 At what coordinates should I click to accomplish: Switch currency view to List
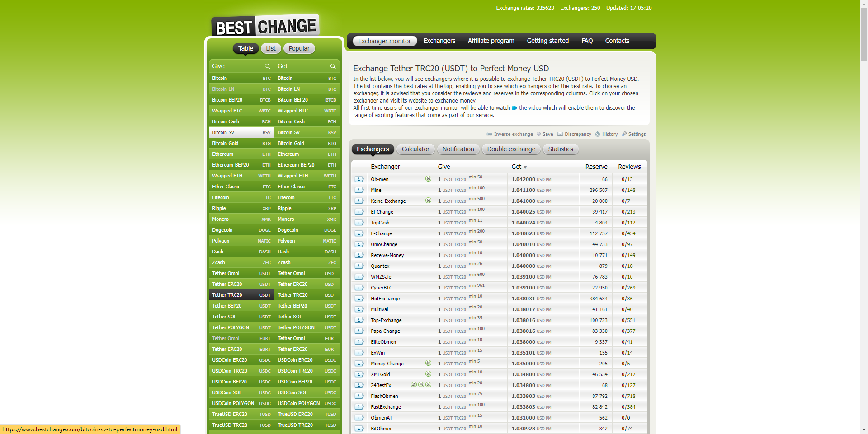pos(271,48)
